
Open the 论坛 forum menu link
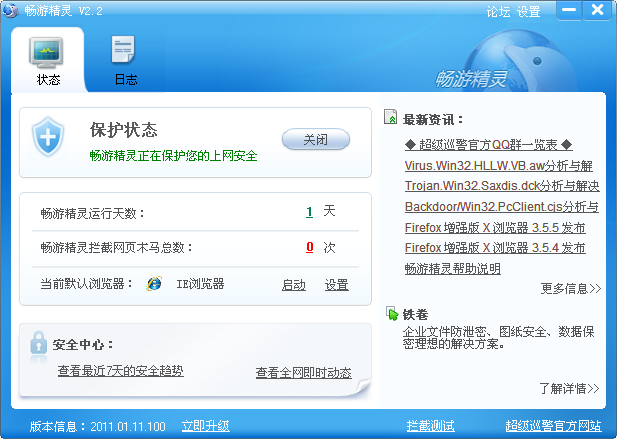[x=498, y=12]
